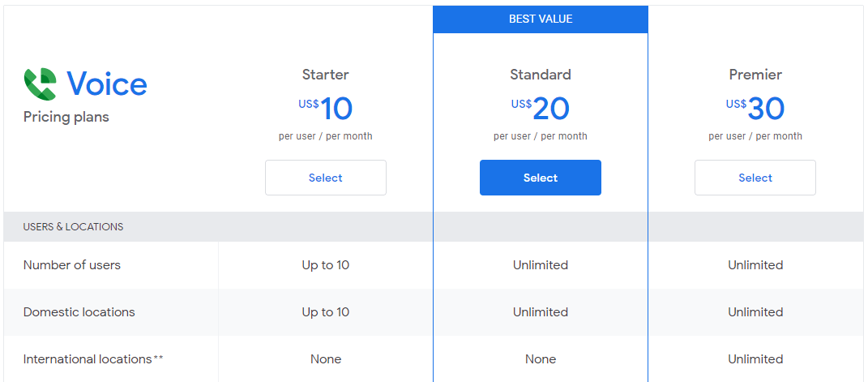Click the BEST VALUE banner
Screen dimensions: 868x382
tap(540, 19)
